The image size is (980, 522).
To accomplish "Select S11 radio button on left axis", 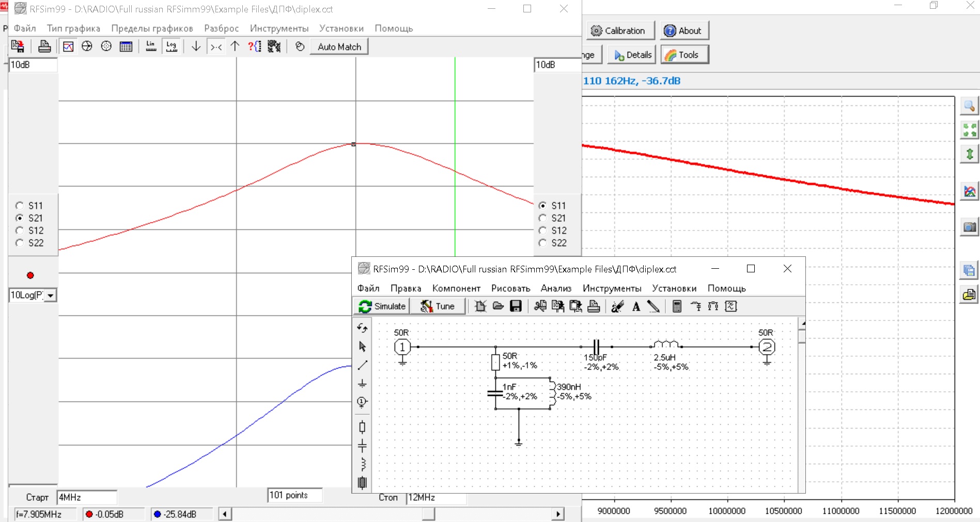I will (x=20, y=206).
